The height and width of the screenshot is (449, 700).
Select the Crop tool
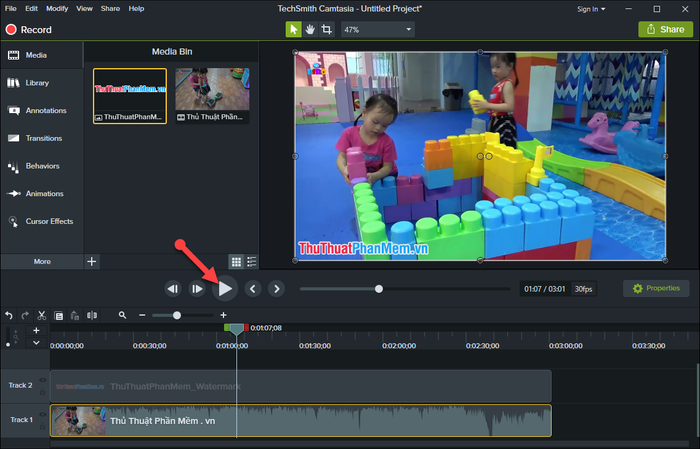[x=327, y=29]
